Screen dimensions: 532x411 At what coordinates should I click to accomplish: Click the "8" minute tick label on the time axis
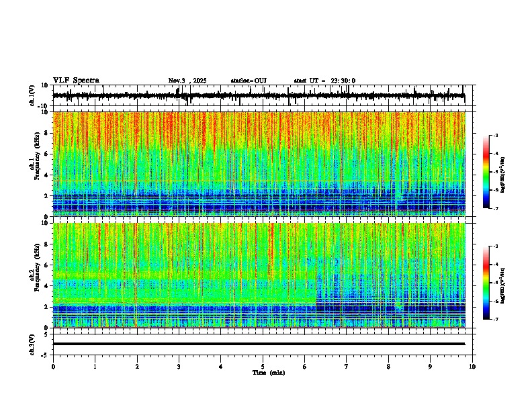click(388, 367)
